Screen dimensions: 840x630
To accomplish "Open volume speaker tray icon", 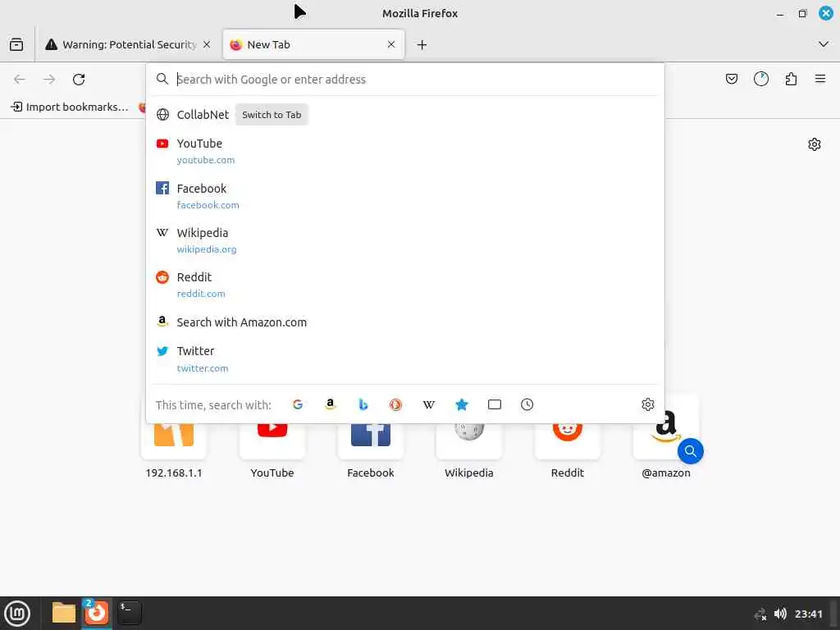I will point(780,614).
